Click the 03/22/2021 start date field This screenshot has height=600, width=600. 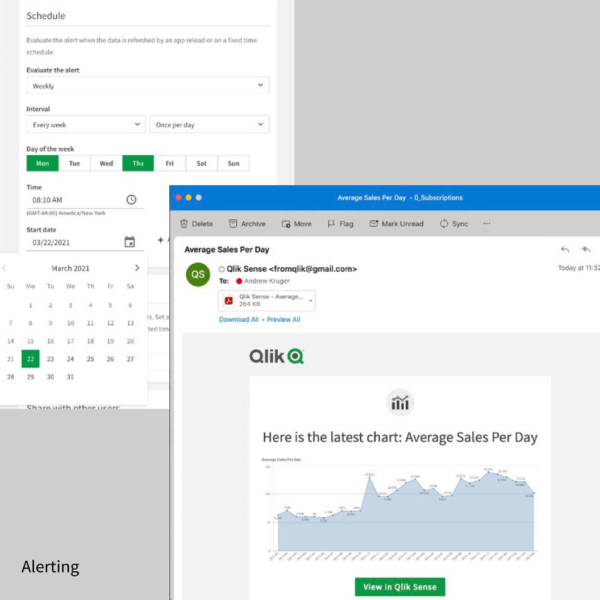pos(85,242)
